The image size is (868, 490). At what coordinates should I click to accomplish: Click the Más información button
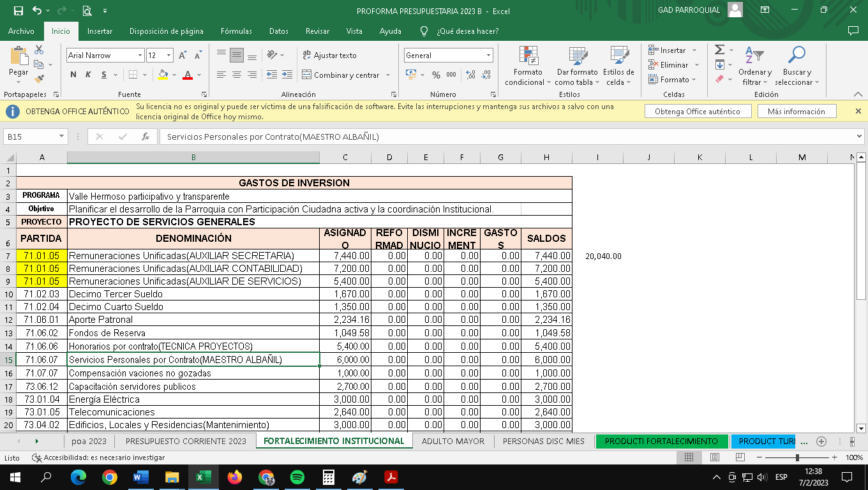coord(796,112)
